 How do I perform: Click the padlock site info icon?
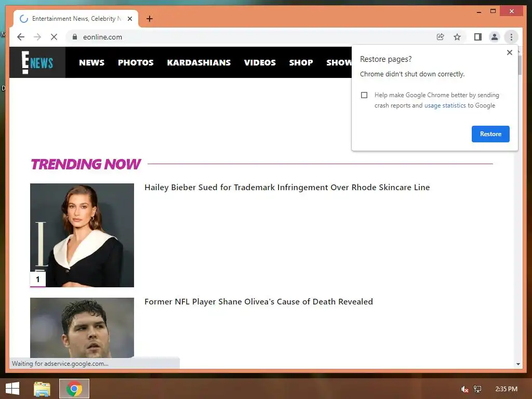[x=75, y=37]
